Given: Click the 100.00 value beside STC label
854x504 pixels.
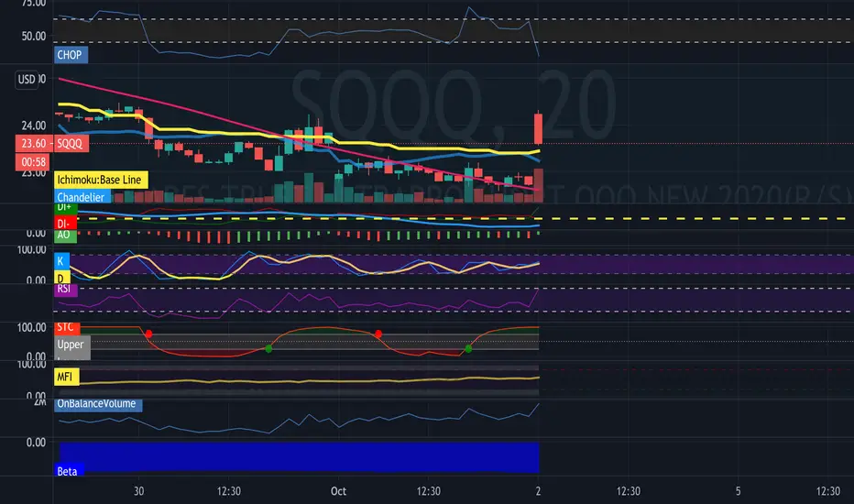Looking at the screenshot, I should tap(31, 327).
